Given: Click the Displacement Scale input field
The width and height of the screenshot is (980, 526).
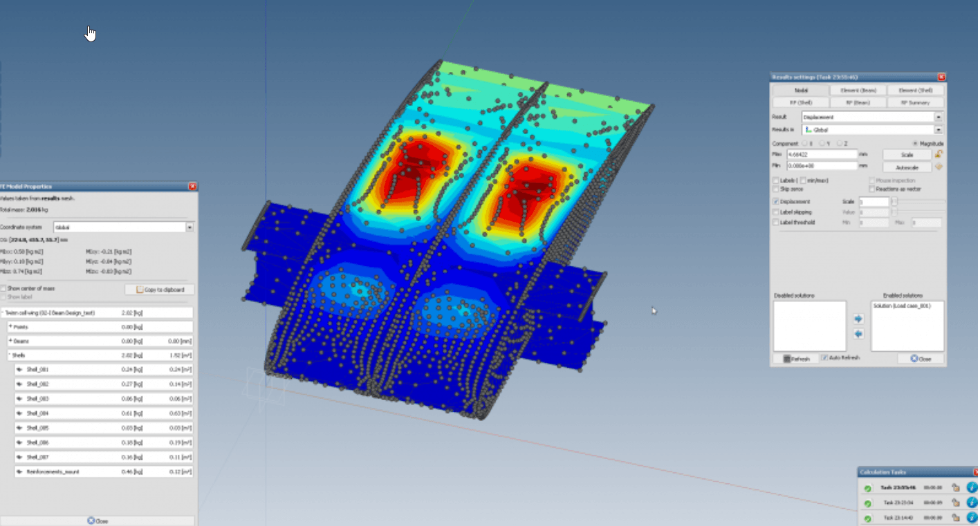Looking at the screenshot, I should (874, 202).
